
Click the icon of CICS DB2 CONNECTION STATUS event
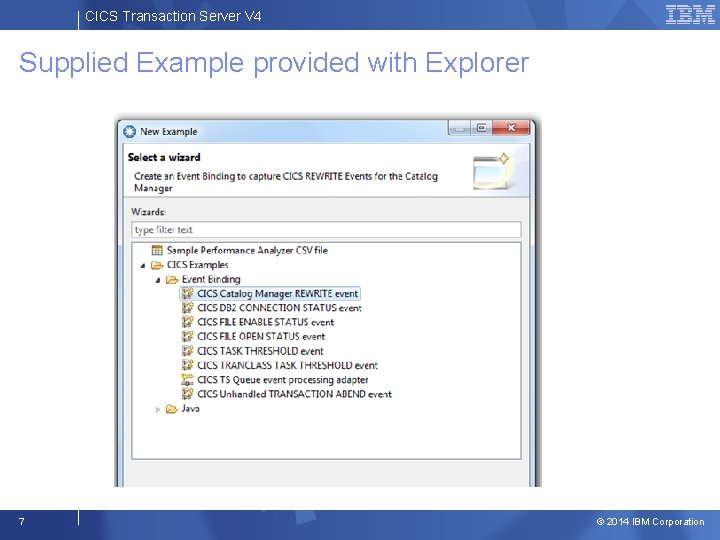click(187, 308)
